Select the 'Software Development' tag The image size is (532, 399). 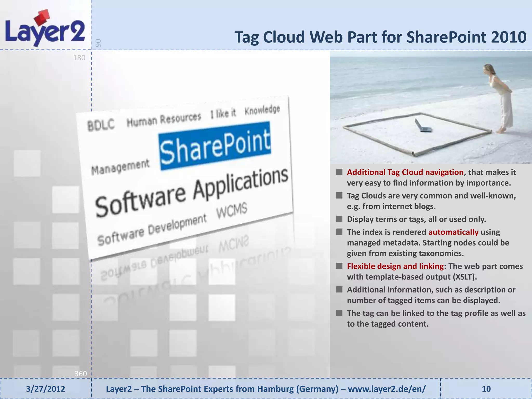pos(152,230)
